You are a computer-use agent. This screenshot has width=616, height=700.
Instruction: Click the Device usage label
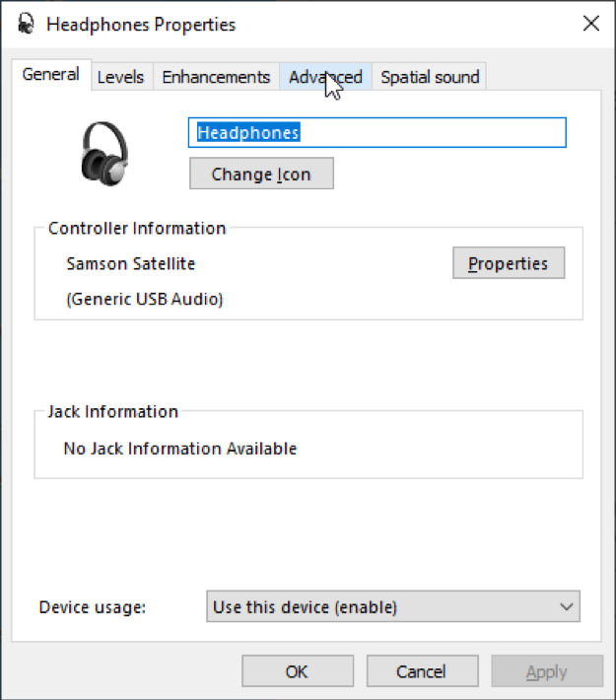pyautogui.click(x=92, y=607)
